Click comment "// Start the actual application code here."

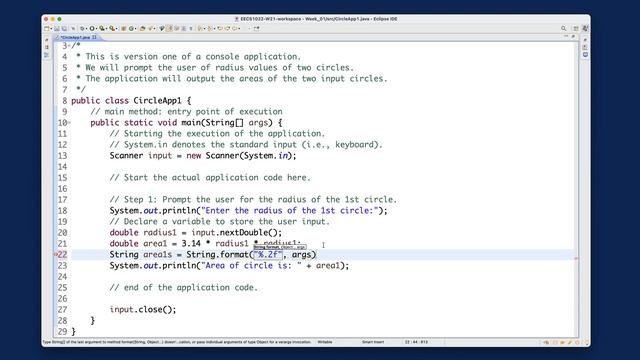coord(210,178)
